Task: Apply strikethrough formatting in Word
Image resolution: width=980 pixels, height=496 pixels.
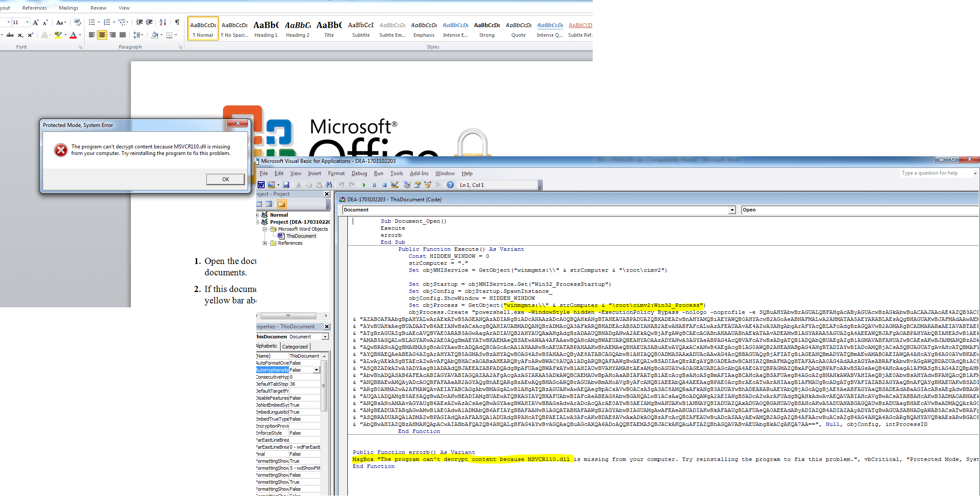Action: [x=10, y=35]
